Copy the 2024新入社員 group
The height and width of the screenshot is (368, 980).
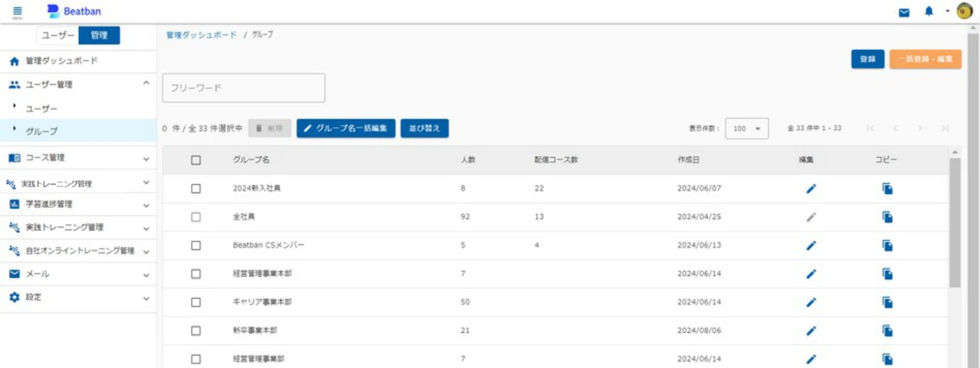tap(887, 188)
